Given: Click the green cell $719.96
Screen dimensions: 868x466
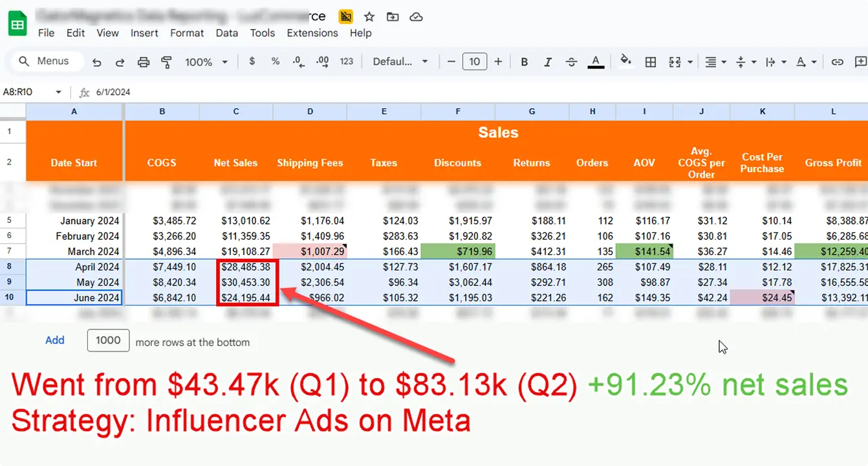Looking at the screenshot, I should (458, 251).
